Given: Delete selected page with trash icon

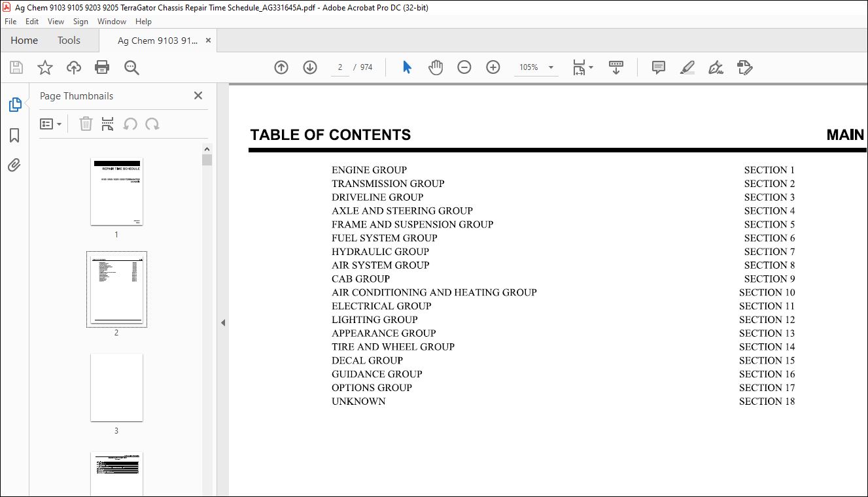Looking at the screenshot, I should click(86, 124).
